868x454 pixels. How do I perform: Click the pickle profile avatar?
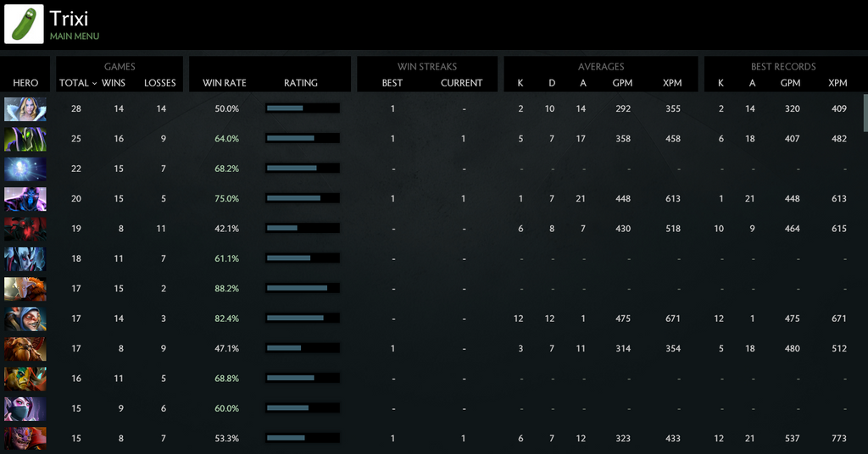click(24, 25)
